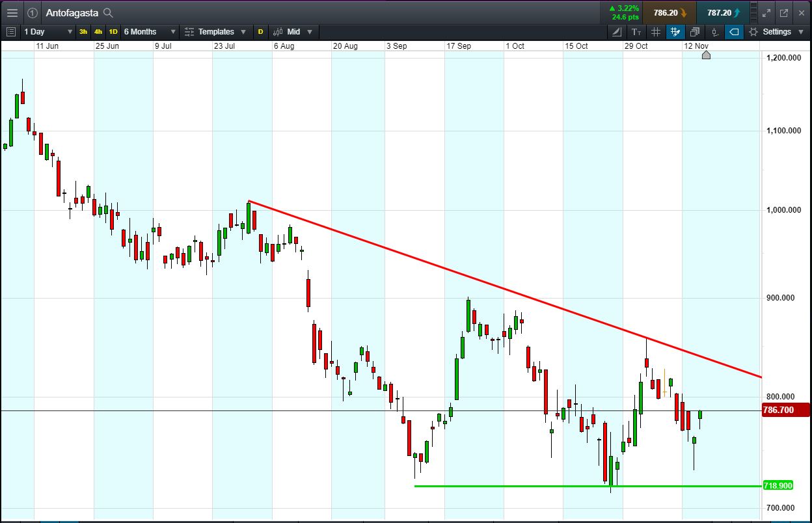The image size is (812, 523).
Task: Toggle the chart gridlines icon
Action: point(656,31)
